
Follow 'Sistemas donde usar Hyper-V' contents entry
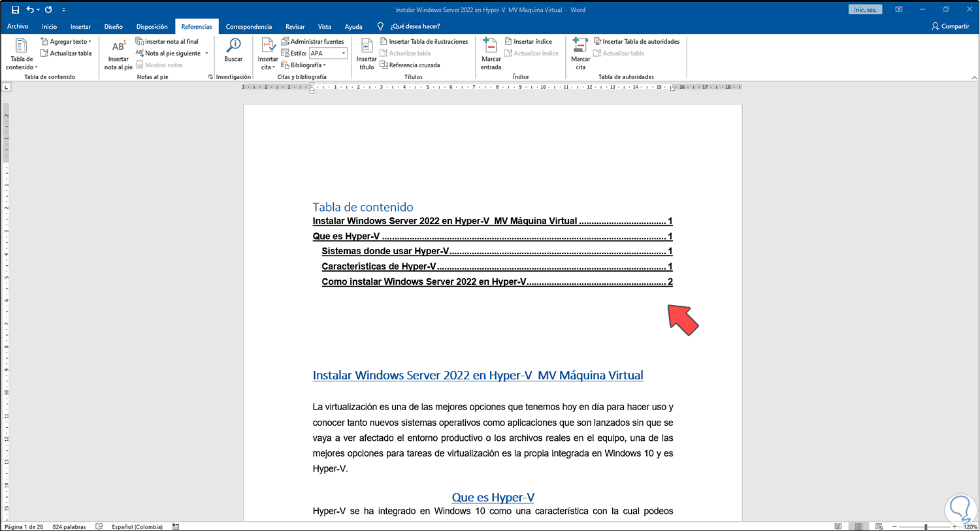[497, 251]
